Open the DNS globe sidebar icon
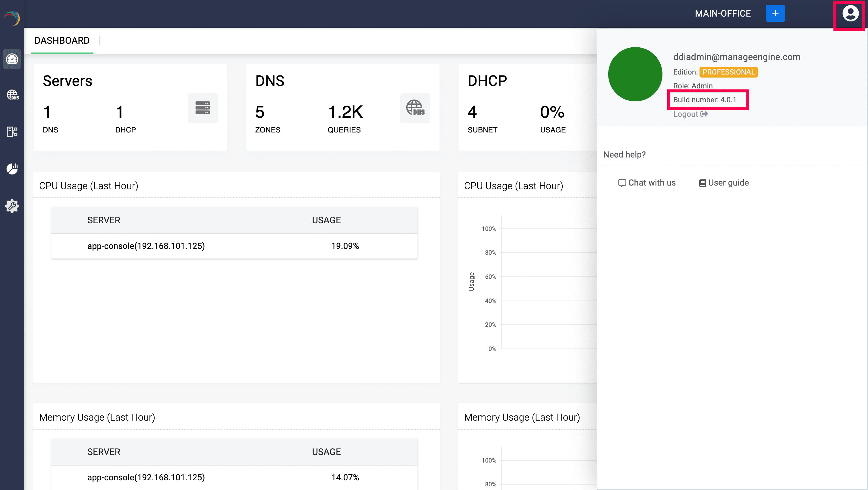868x490 pixels. (12, 95)
